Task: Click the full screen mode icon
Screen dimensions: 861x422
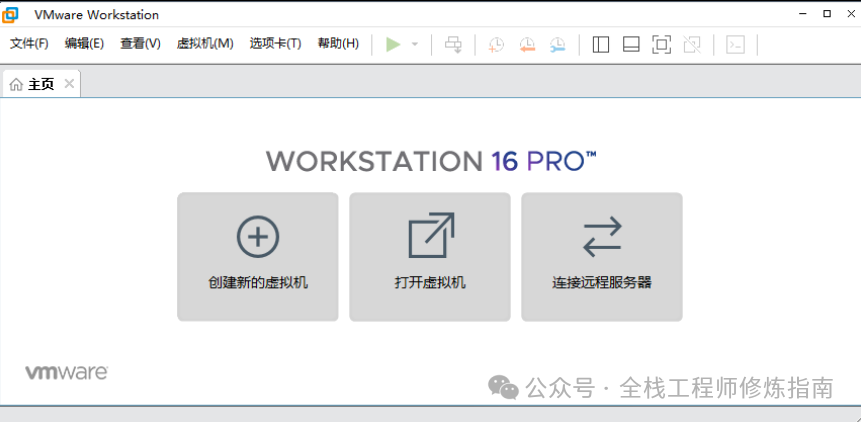Action: click(x=662, y=44)
